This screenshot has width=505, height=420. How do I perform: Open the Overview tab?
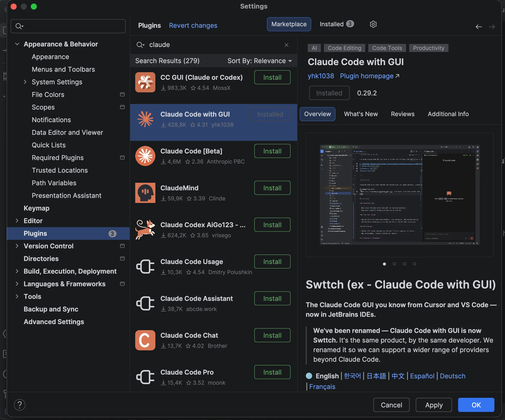click(x=318, y=114)
